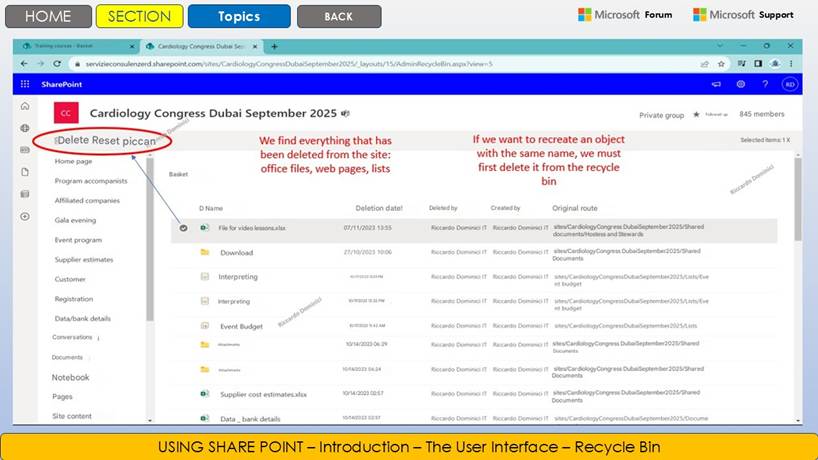Click the blue Topics button
818x460 pixels.
click(x=239, y=16)
